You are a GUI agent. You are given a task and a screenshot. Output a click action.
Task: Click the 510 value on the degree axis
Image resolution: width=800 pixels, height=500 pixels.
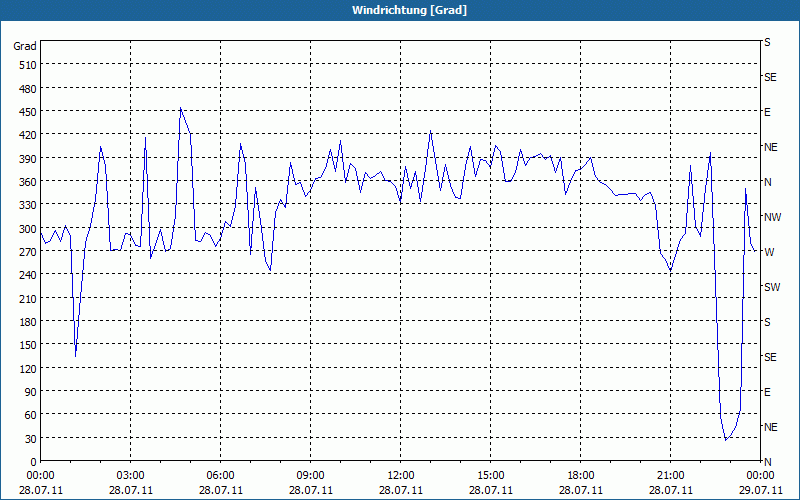click(x=28, y=65)
